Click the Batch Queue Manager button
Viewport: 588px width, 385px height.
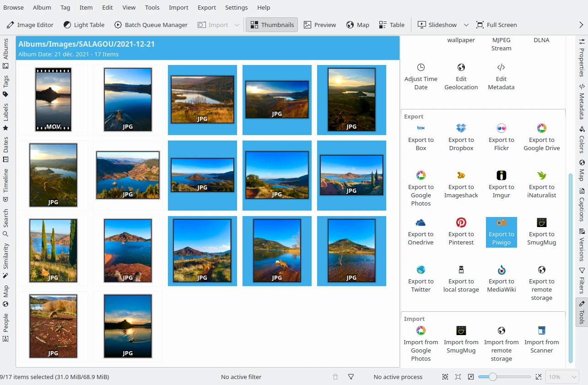(x=151, y=25)
